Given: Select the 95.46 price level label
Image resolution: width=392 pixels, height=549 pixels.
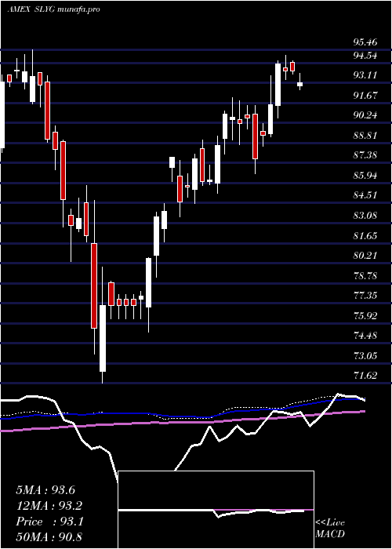Looking at the screenshot, I should coord(365,42).
